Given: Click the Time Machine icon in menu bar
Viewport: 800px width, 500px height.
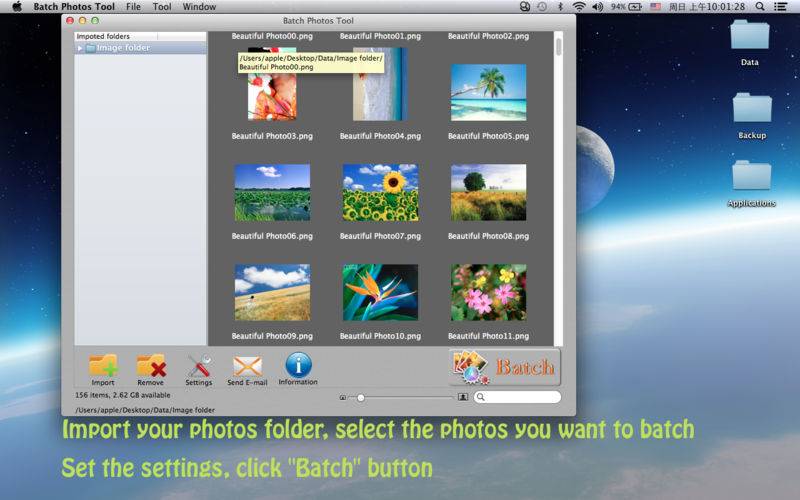Looking at the screenshot, I should [542, 7].
